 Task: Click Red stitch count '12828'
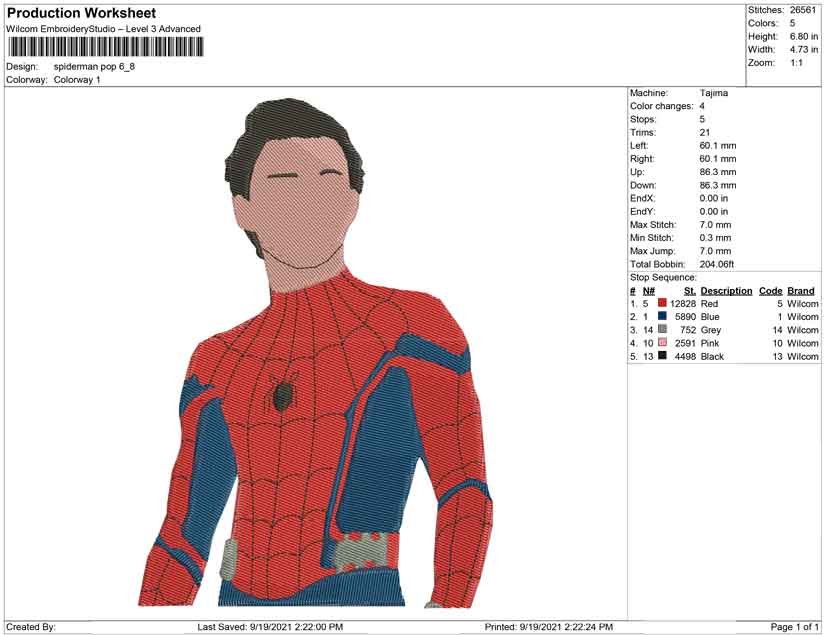[683, 304]
